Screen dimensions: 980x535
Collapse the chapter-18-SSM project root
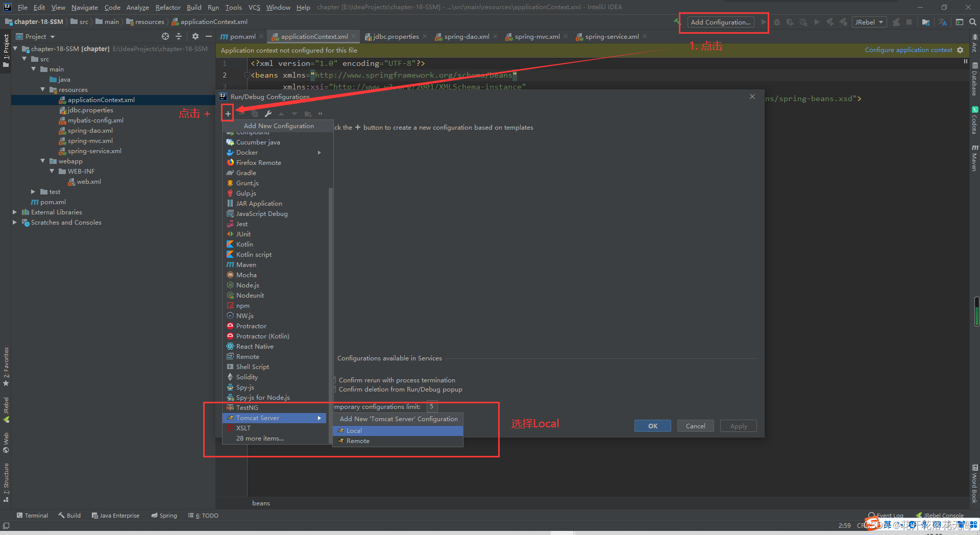(15, 49)
